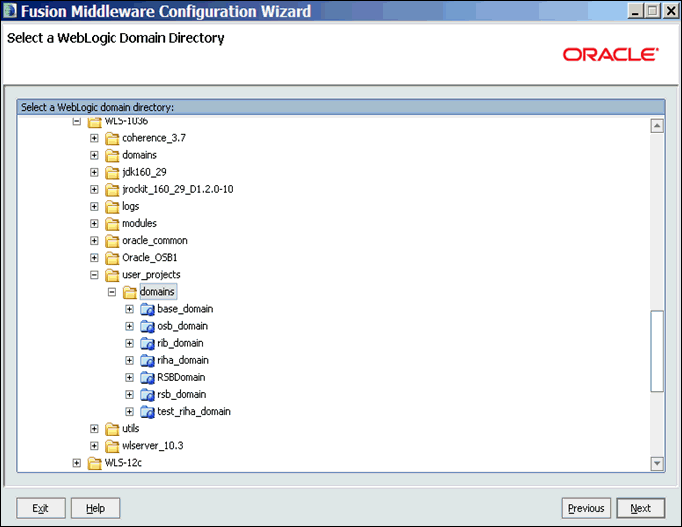Click the coherence_3.7 folder icon
This screenshot has width=682, height=527.
tap(112, 138)
